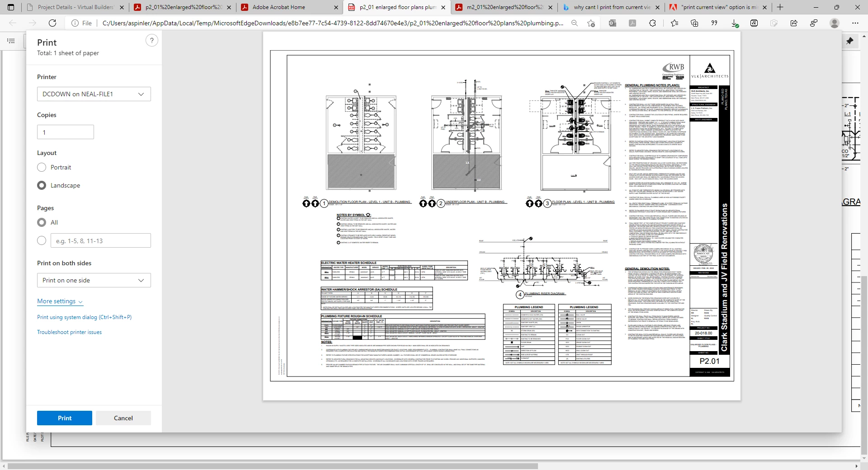This screenshot has width=868, height=470.
Task: Open the Math Solver icon
Action: (754, 23)
